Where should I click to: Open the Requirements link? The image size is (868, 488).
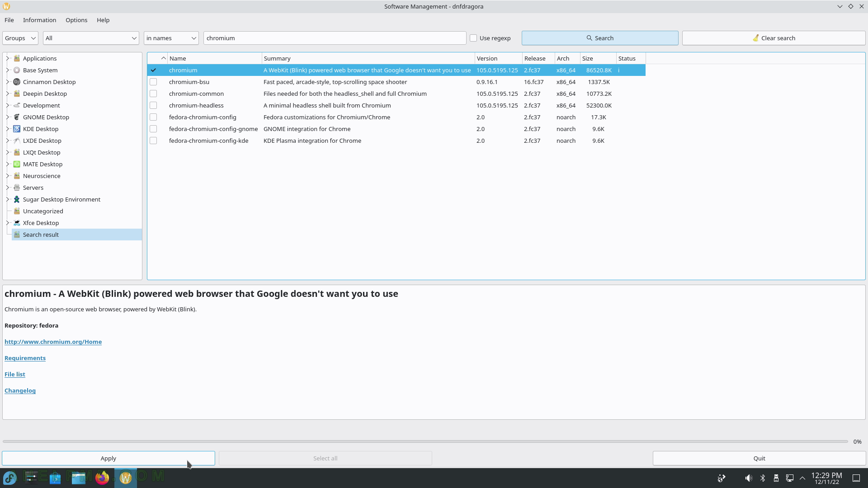click(x=25, y=358)
